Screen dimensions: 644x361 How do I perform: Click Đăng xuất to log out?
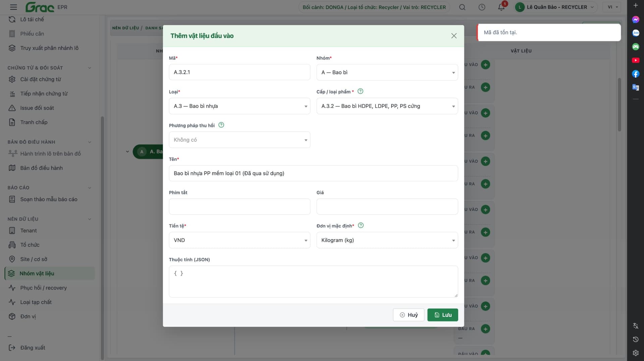pyautogui.click(x=33, y=348)
